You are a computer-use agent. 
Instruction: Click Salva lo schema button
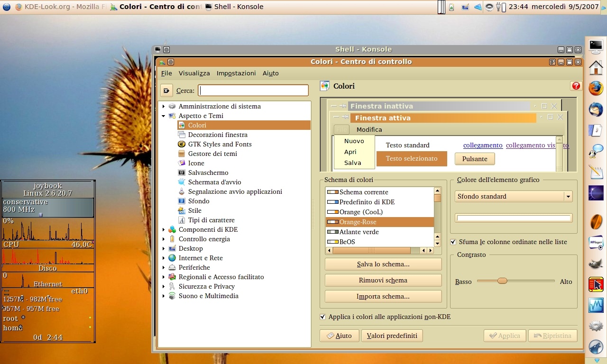(x=383, y=264)
